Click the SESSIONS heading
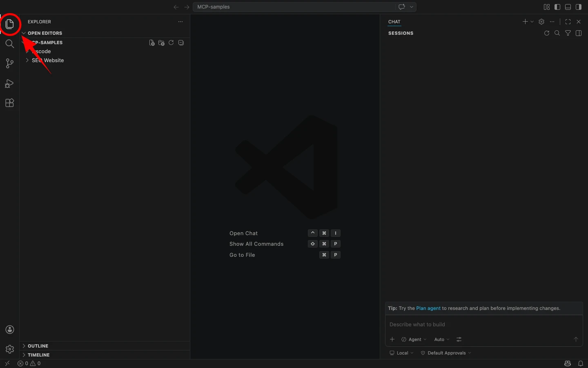 pos(401,33)
